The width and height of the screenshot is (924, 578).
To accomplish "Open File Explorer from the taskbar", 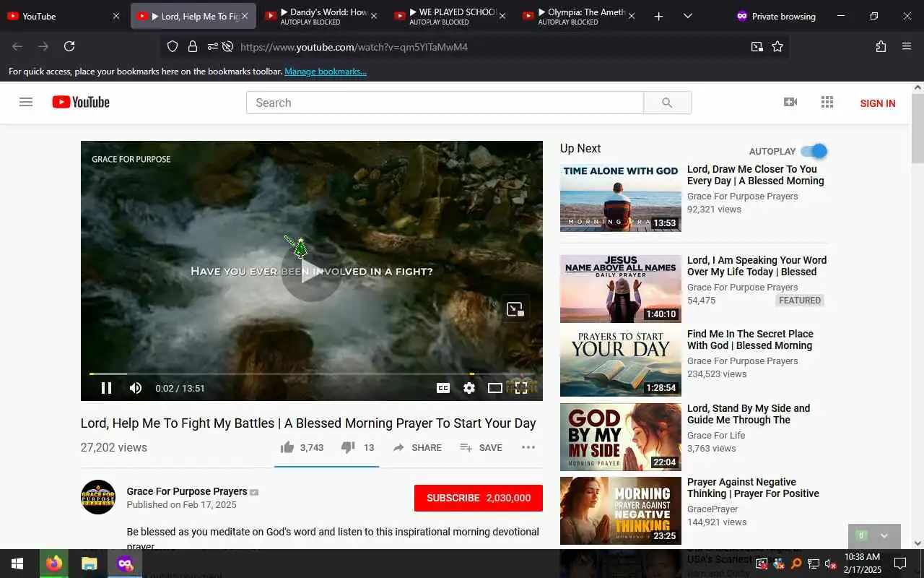I will [x=89, y=564].
